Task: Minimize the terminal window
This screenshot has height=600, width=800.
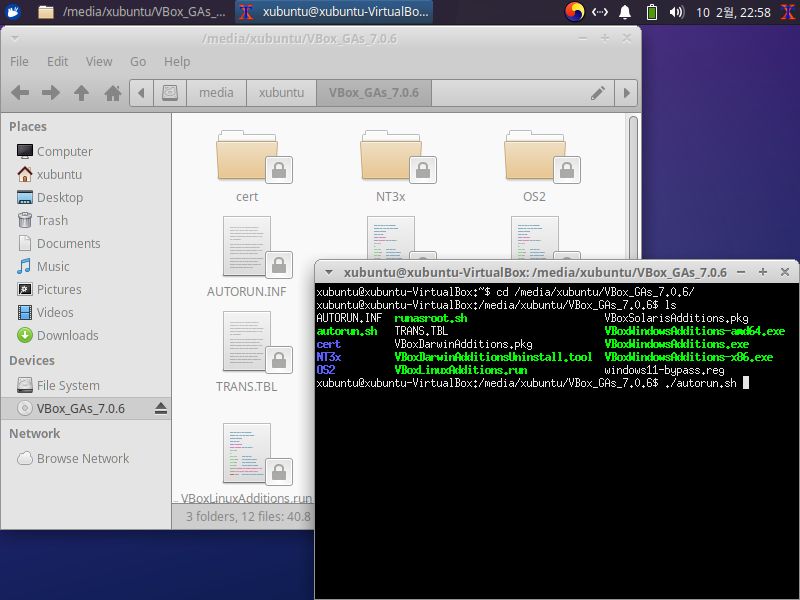Action: [741, 272]
